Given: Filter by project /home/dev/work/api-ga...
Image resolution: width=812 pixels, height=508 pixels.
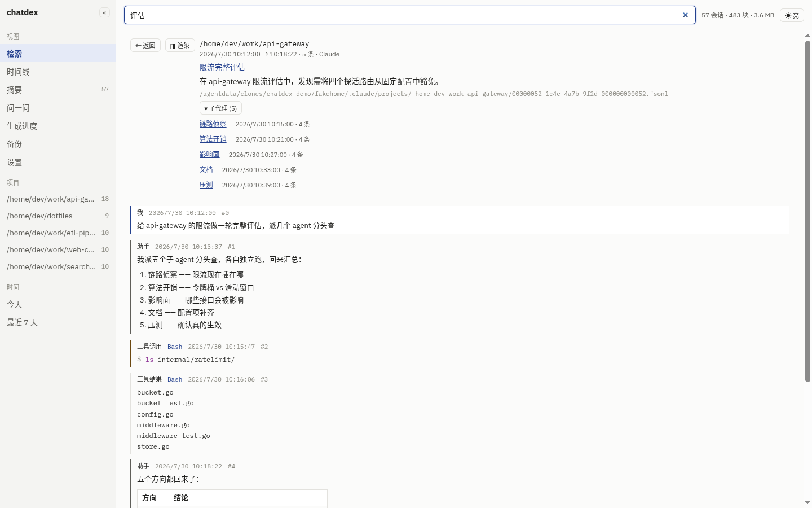Looking at the screenshot, I should (58, 199).
